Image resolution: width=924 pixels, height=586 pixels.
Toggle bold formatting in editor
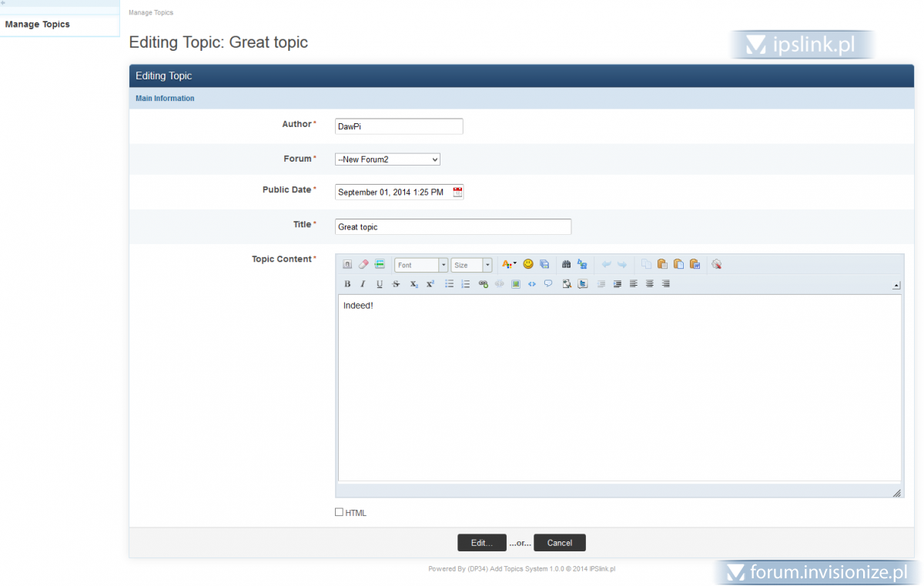tap(347, 284)
